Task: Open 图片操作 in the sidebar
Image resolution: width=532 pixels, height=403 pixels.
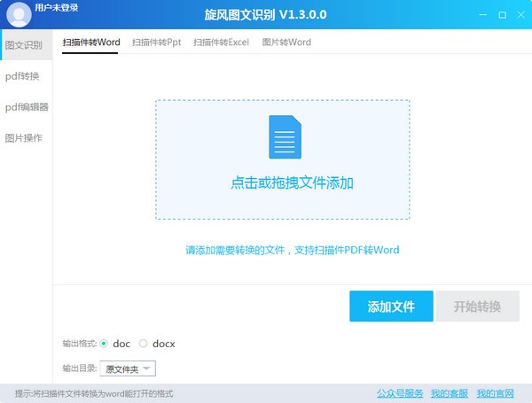Action: pos(24,138)
